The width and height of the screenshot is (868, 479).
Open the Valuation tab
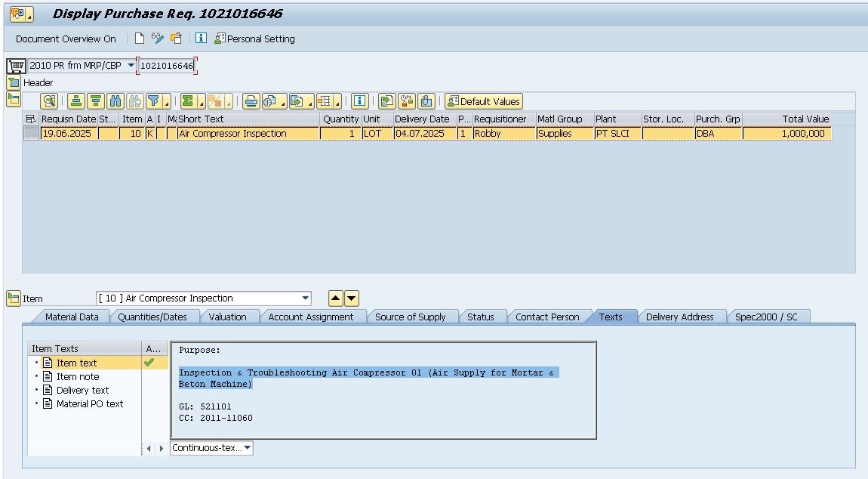click(x=227, y=317)
